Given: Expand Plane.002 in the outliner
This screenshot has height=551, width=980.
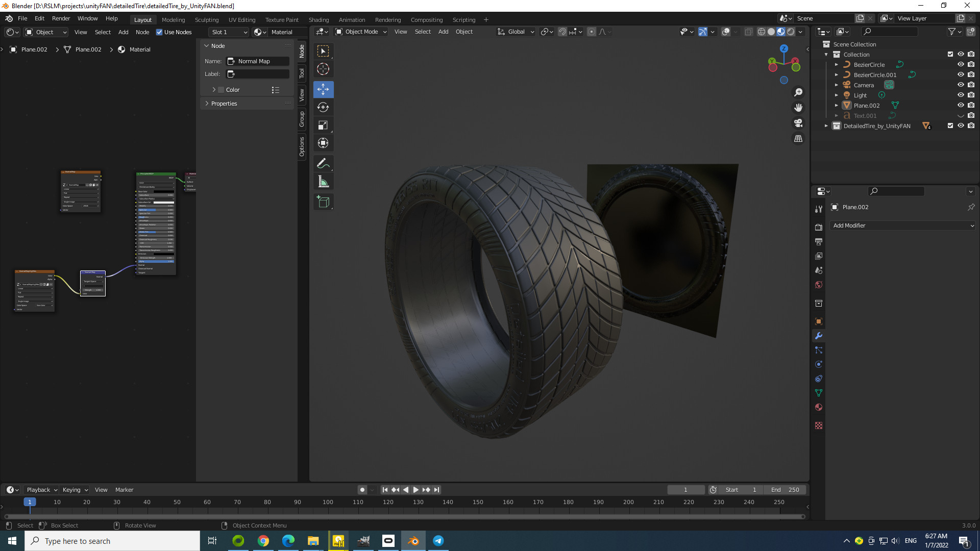Looking at the screenshot, I should pyautogui.click(x=836, y=105).
